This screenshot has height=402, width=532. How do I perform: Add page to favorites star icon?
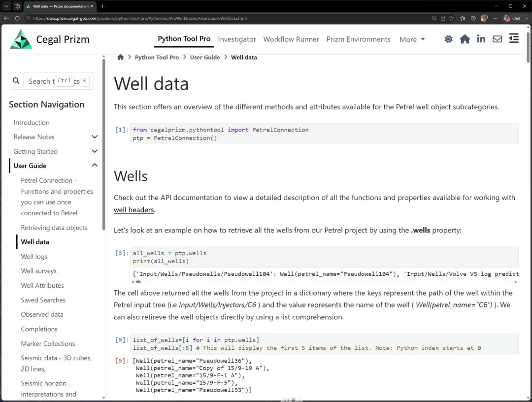click(452, 18)
